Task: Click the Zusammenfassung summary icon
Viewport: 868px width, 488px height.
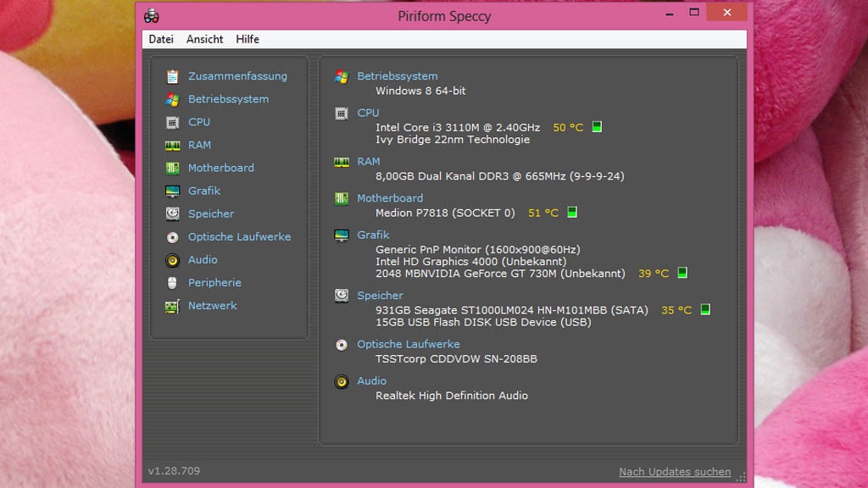Action: [x=172, y=76]
